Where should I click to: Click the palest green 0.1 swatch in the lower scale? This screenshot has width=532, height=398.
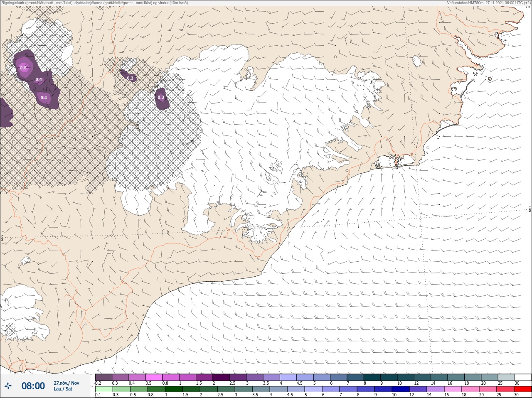(104, 390)
